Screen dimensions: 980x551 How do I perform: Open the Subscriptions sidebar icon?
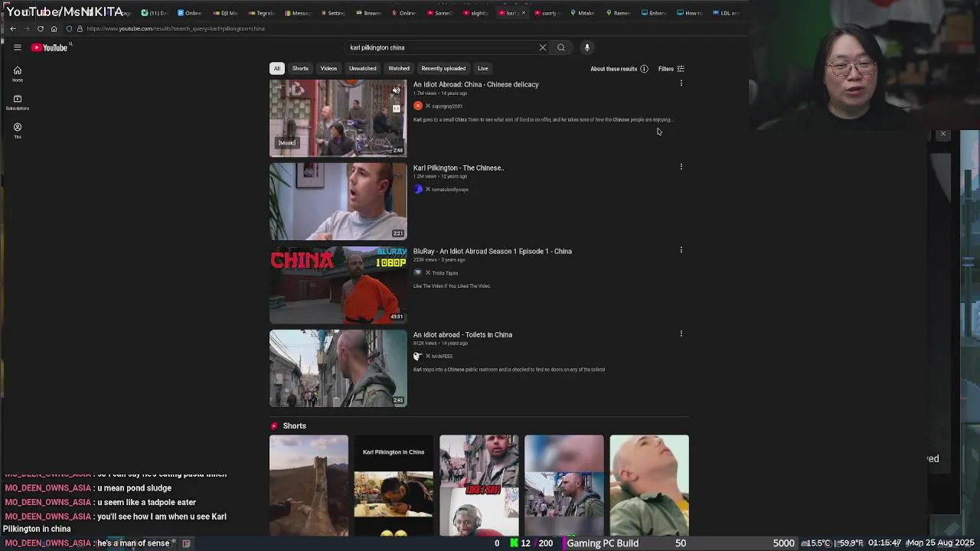(x=17, y=102)
